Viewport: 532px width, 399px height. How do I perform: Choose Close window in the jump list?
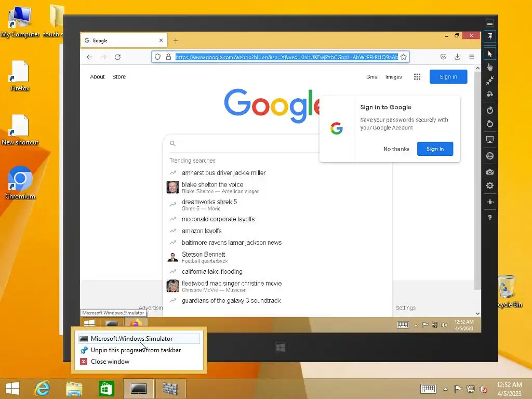pos(139,362)
